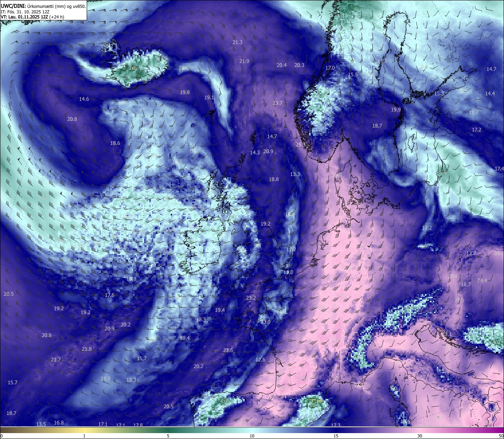This screenshot has height=439, width=504.
Task: Click the 13.3 value label
Action: tap(295, 174)
